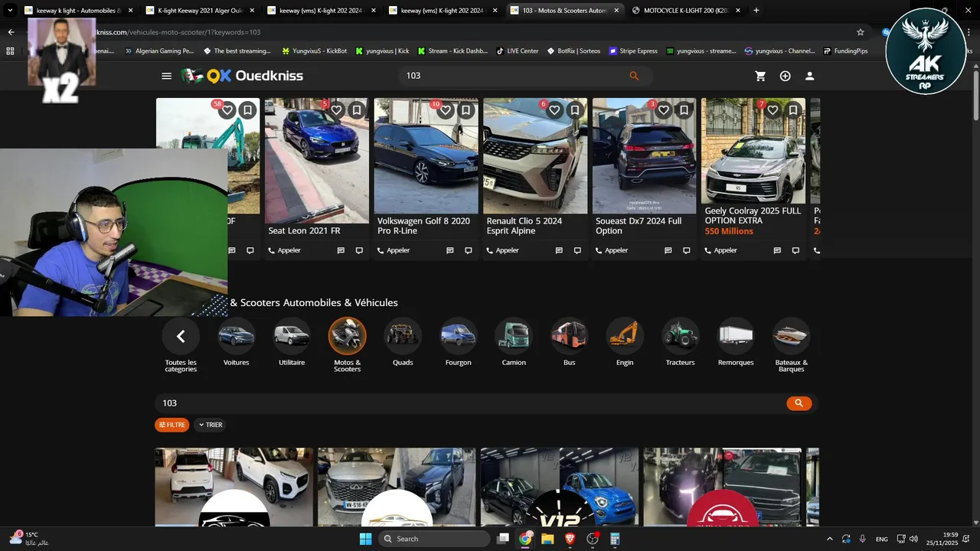
Task: Select the Bus category
Action: tap(569, 342)
